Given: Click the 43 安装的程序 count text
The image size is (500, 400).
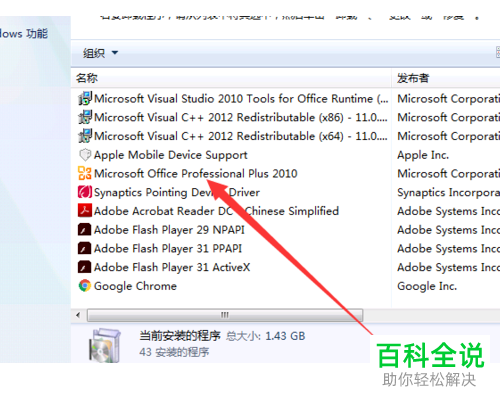Looking at the screenshot, I should click(174, 352).
